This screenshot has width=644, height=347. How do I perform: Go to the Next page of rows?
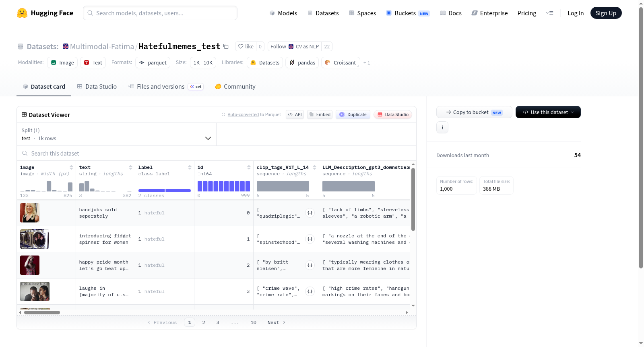click(x=277, y=322)
